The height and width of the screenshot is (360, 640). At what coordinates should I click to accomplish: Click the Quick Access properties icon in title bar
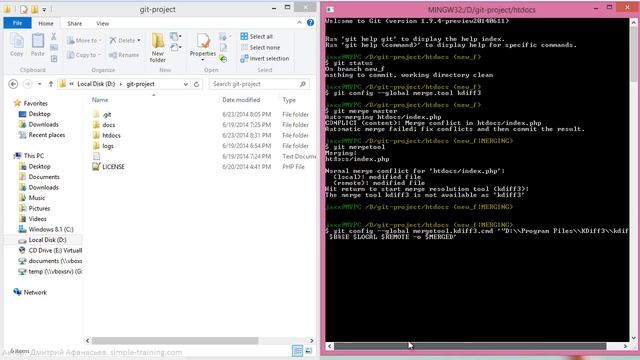[24, 9]
